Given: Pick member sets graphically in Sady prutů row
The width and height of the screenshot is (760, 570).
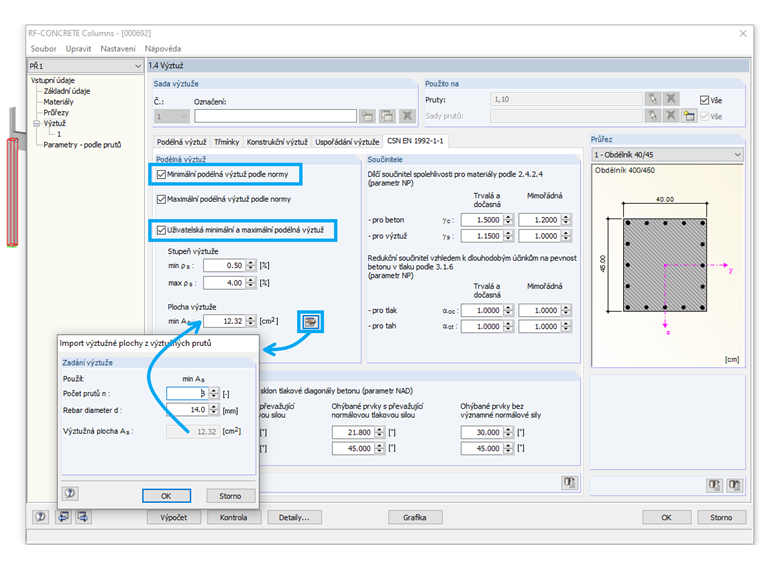Looking at the screenshot, I should (653, 115).
